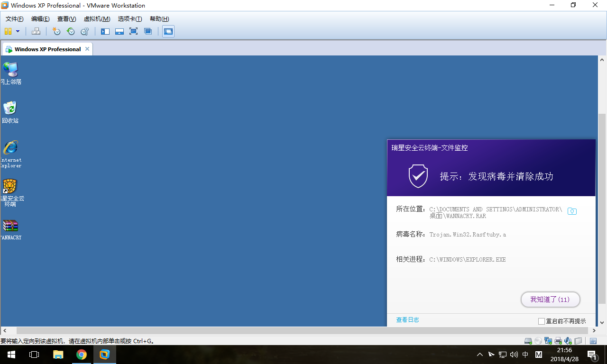This screenshot has height=364, width=607.
Task: Open the VMware message log icon
Action: [593, 341]
